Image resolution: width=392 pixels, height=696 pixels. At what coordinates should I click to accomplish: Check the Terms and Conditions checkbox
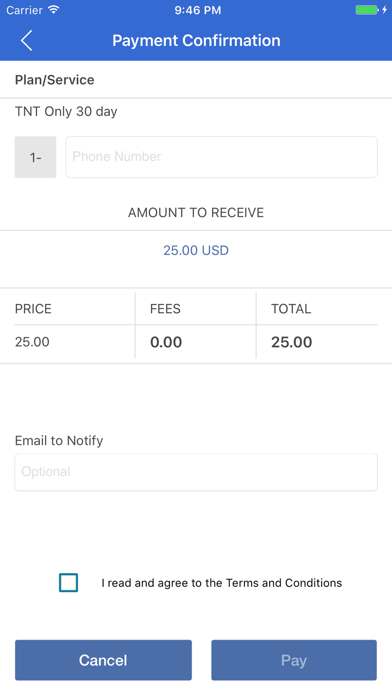pos(68,583)
